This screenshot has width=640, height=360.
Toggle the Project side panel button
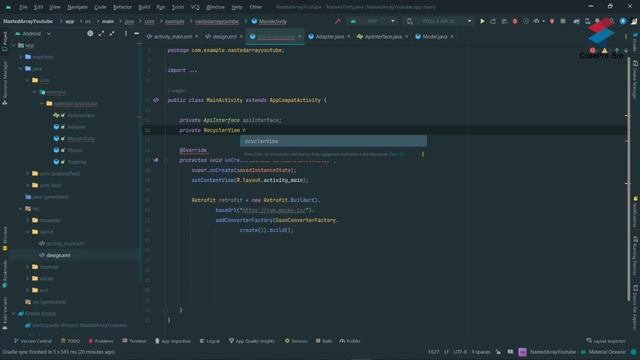click(x=5, y=41)
